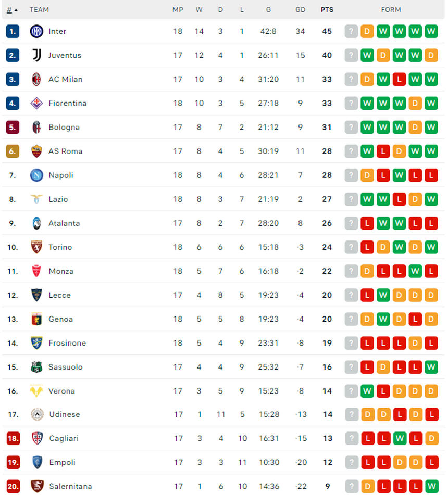The width and height of the screenshot is (448, 495).
Task: Switch to the FORM column header
Action: pyautogui.click(x=391, y=9)
